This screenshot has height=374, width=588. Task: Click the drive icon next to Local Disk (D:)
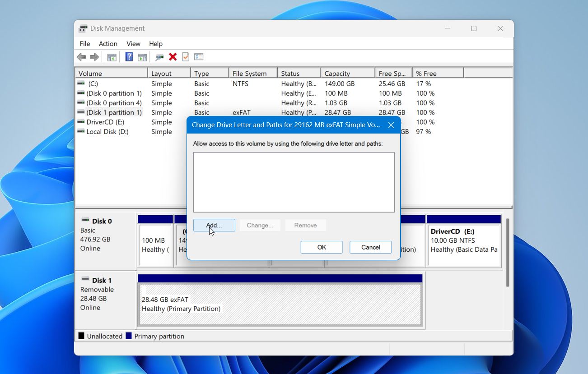click(81, 131)
